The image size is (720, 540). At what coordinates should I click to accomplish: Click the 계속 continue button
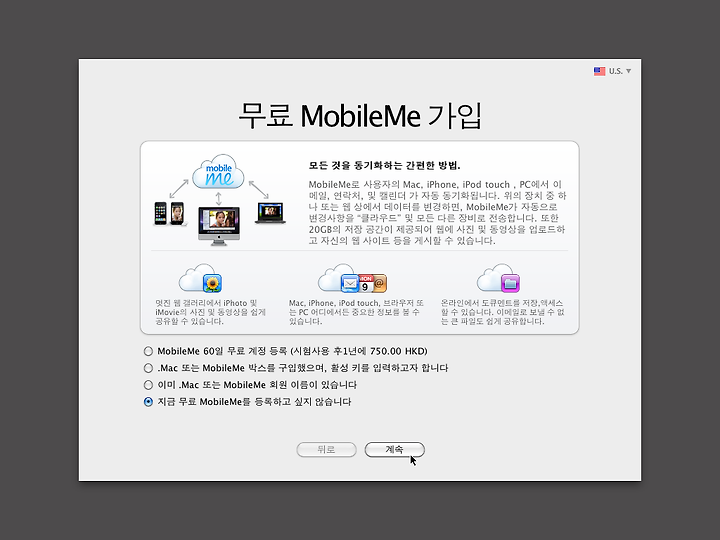[394, 450]
